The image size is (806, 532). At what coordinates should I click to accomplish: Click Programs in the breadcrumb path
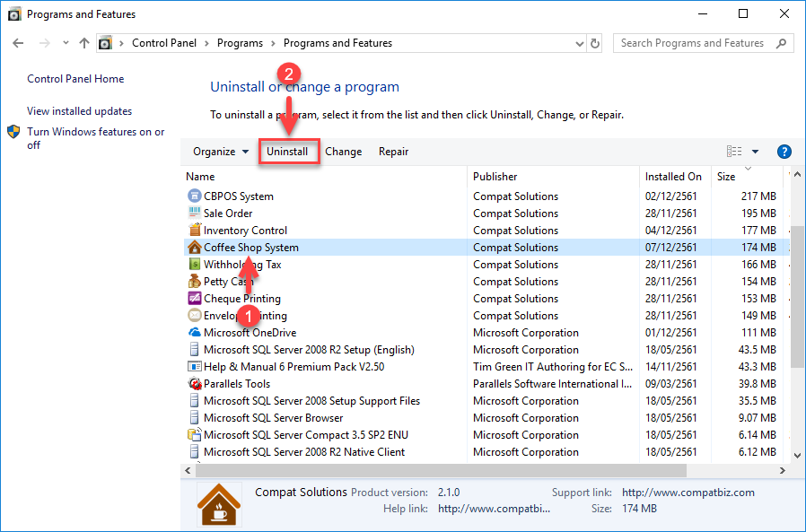point(240,43)
